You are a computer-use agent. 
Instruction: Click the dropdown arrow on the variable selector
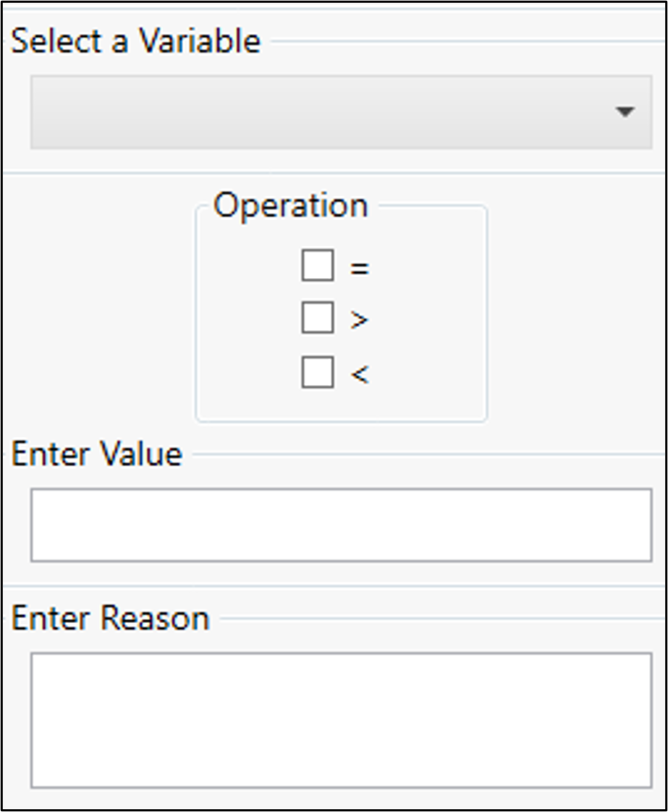point(625,111)
